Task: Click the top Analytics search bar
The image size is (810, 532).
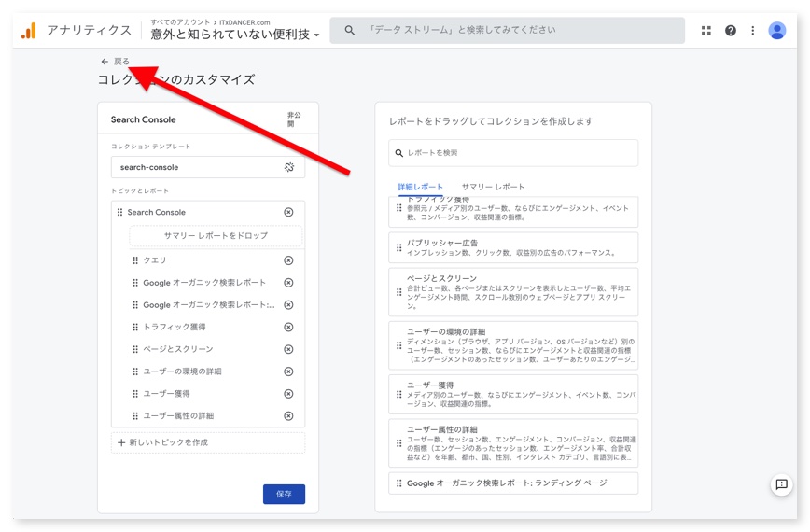Action: pyautogui.click(x=507, y=30)
